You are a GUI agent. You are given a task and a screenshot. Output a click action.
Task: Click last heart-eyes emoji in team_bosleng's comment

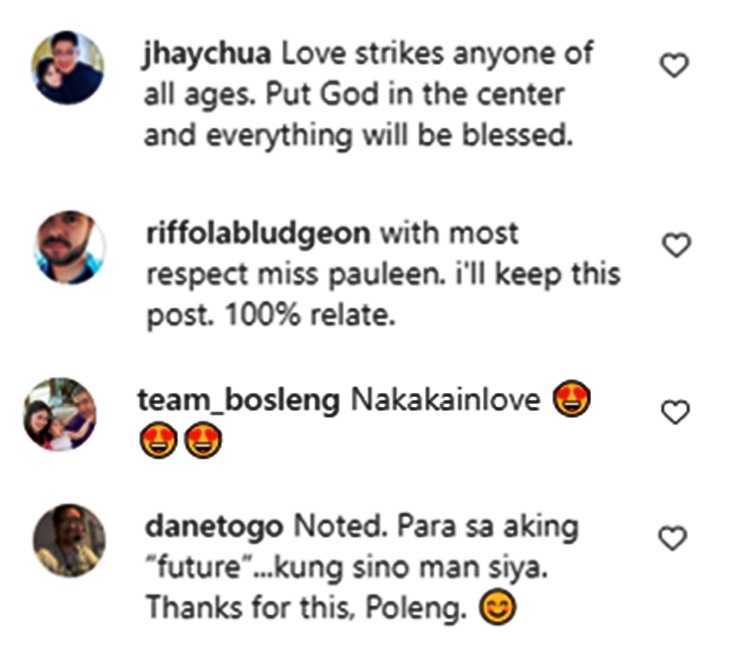click(x=203, y=440)
